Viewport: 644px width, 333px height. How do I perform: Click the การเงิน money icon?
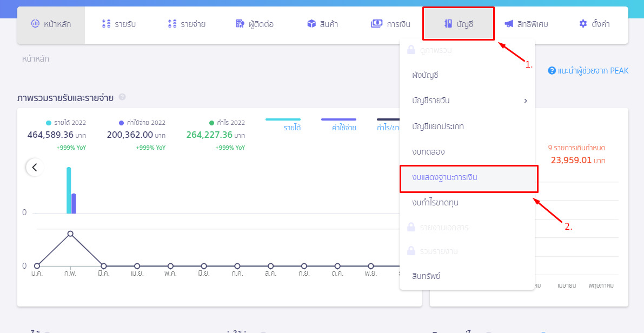pos(377,24)
